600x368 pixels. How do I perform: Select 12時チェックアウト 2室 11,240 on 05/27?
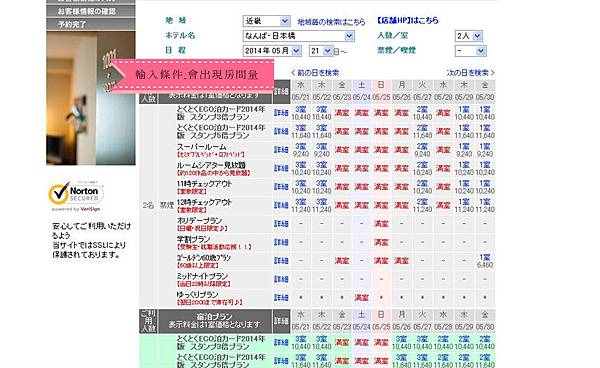click(x=422, y=205)
